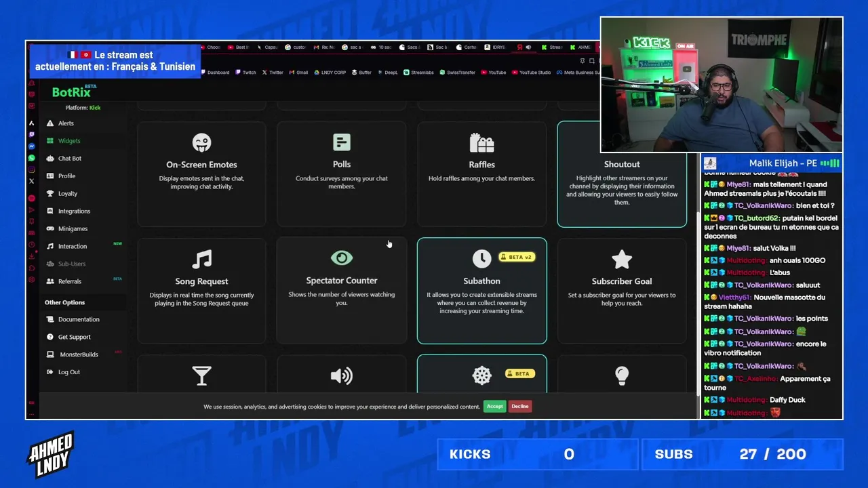Open the Dashboard bookmark
Image resolution: width=868 pixels, height=488 pixels.
point(215,73)
